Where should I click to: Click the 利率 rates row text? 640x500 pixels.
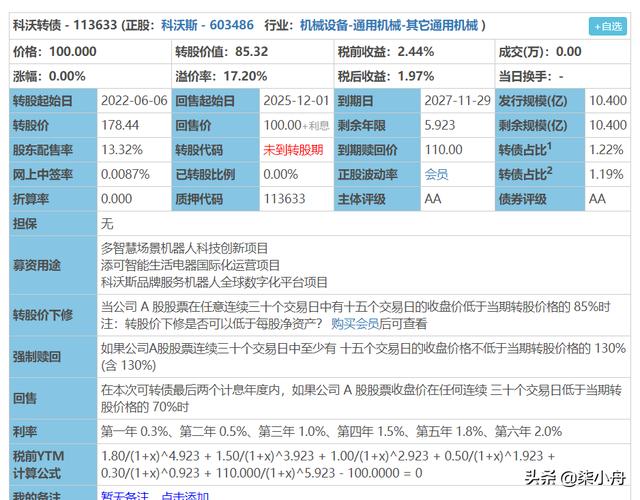click(331, 431)
